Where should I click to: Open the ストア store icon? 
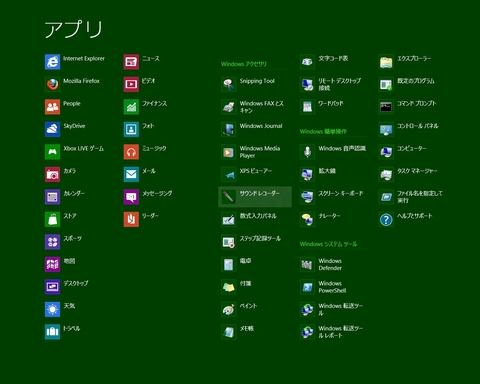coord(52,219)
